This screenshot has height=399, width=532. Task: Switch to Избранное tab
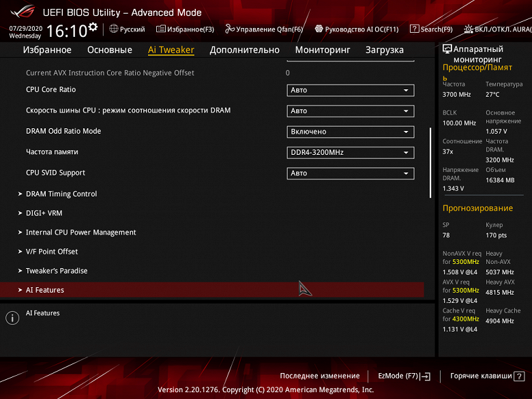click(x=47, y=50)
